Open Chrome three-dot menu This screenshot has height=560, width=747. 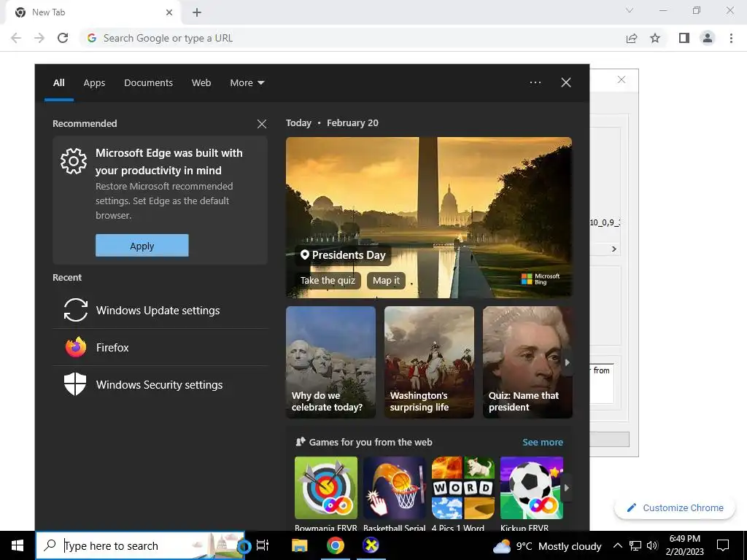pos(731,38)
